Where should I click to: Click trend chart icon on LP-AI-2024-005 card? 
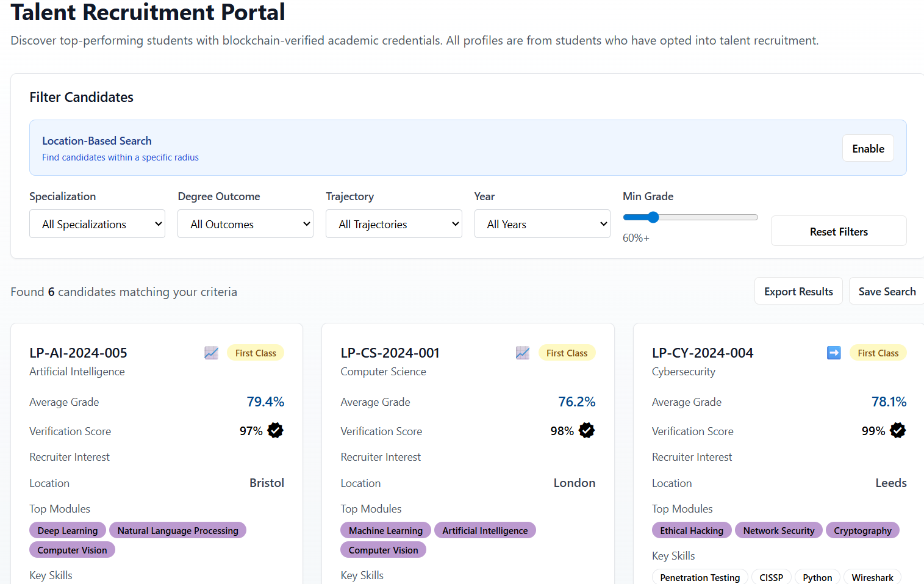tap(211, 353)
